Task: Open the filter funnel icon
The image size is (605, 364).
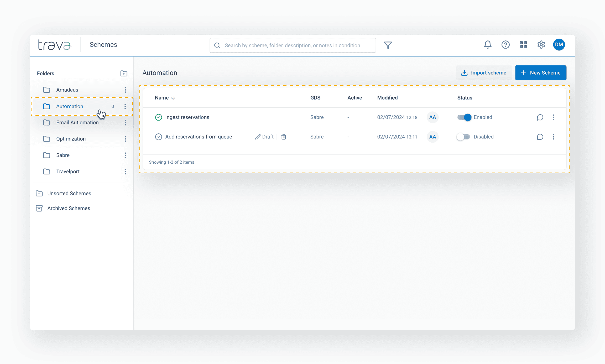Action: (x=388, y=45)
